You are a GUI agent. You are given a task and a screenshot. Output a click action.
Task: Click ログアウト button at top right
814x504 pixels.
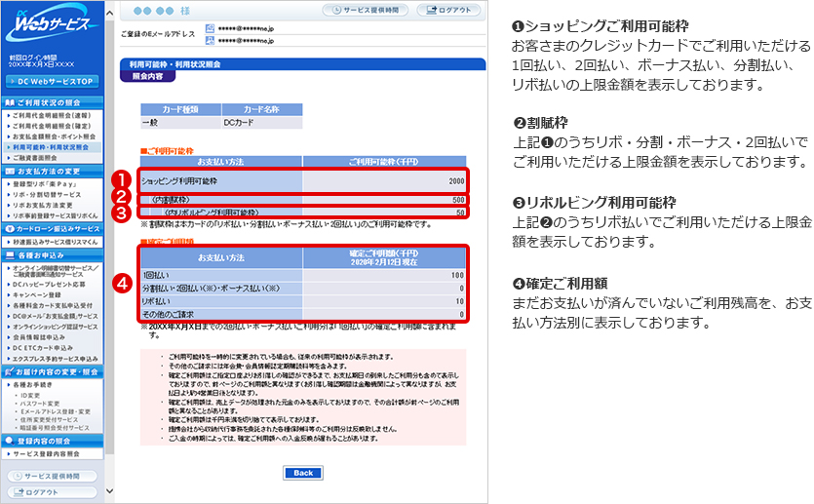point(448,10)
